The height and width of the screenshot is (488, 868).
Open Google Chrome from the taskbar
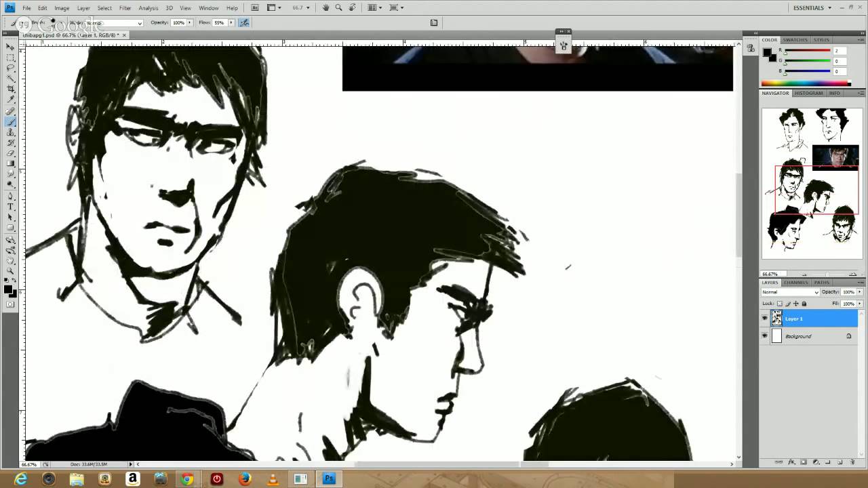click(x=186, y=479)
